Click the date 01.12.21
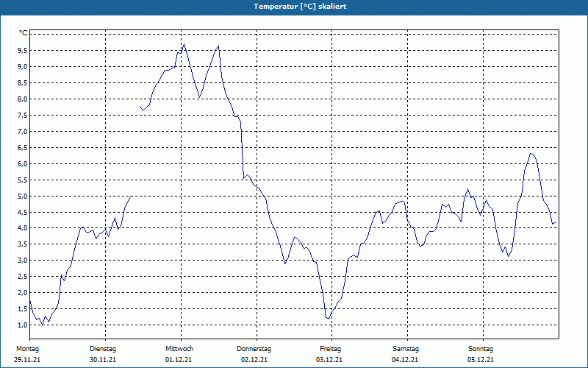 pos(179,360)
